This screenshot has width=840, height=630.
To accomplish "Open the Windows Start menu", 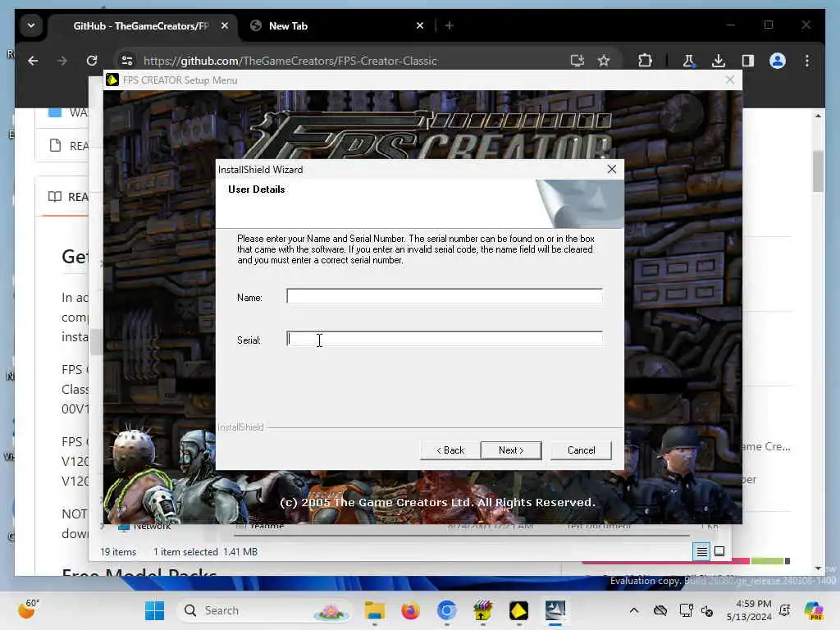I will (155, 610).
